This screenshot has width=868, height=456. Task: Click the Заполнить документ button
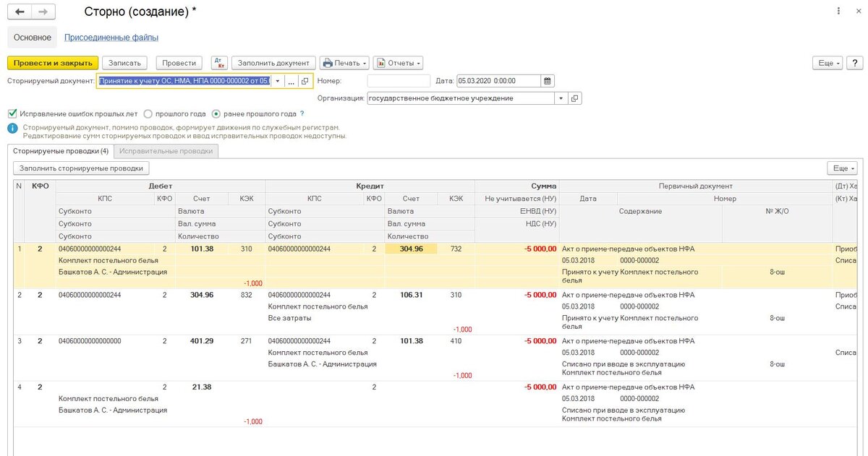[x=274, y=63]
